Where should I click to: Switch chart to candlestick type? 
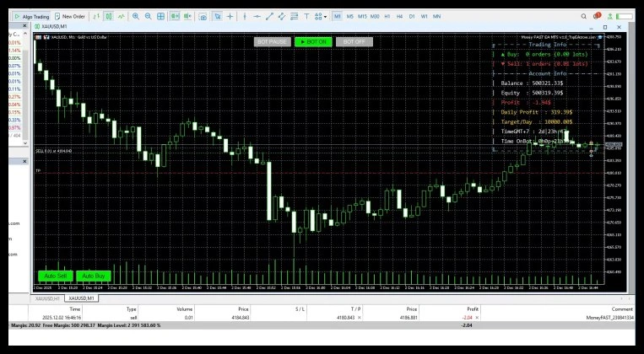coord(109,16)
